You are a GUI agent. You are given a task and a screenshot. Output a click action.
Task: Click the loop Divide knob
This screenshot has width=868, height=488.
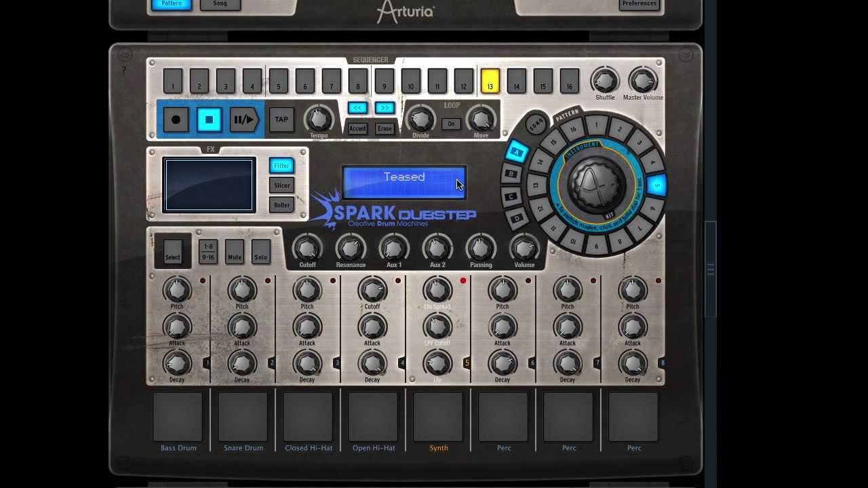click(x=420, y=119)
